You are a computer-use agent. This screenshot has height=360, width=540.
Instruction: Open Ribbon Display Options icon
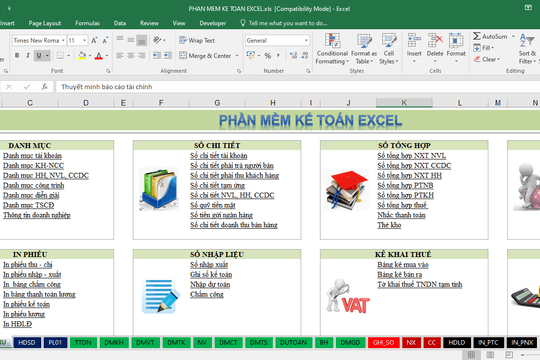(x=528, y=8)
